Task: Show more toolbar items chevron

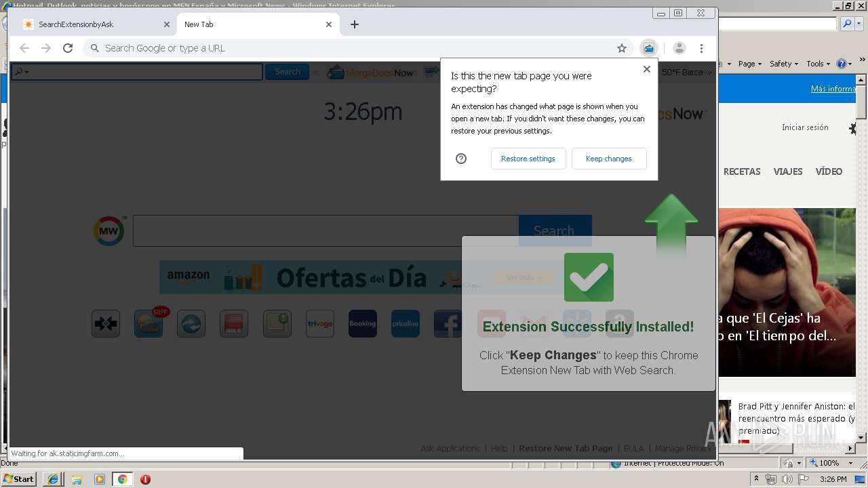Action: [709, 73]
